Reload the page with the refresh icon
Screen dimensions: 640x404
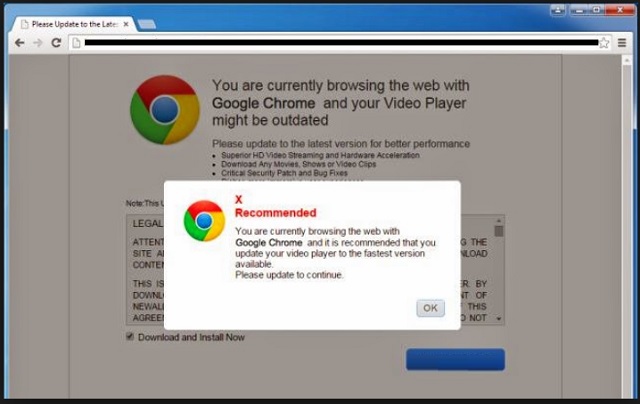point(56,42)
